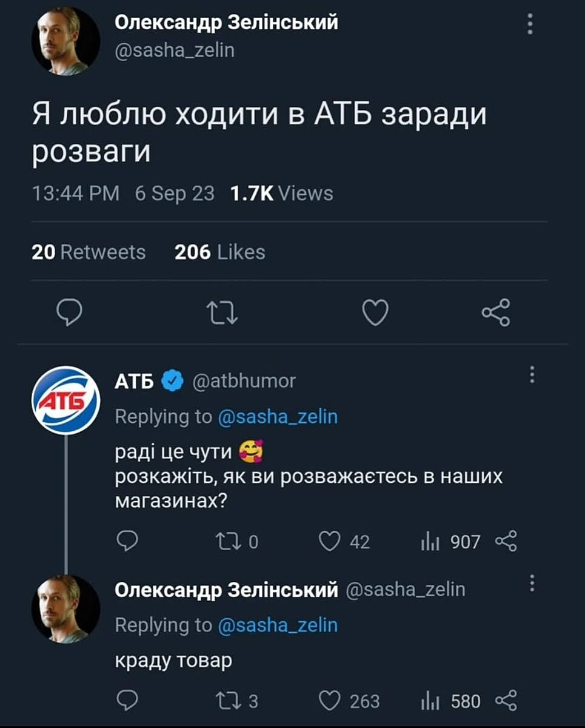Reply to the 'краду товар' comment
This screenshot has width=585, height=728.
(x=127, y=701)
